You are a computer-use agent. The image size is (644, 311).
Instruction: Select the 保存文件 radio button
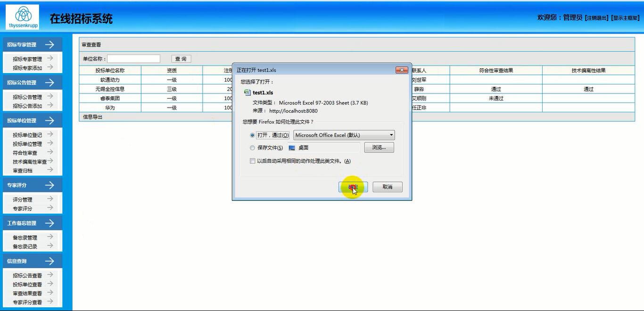click(x=253, y=148)
